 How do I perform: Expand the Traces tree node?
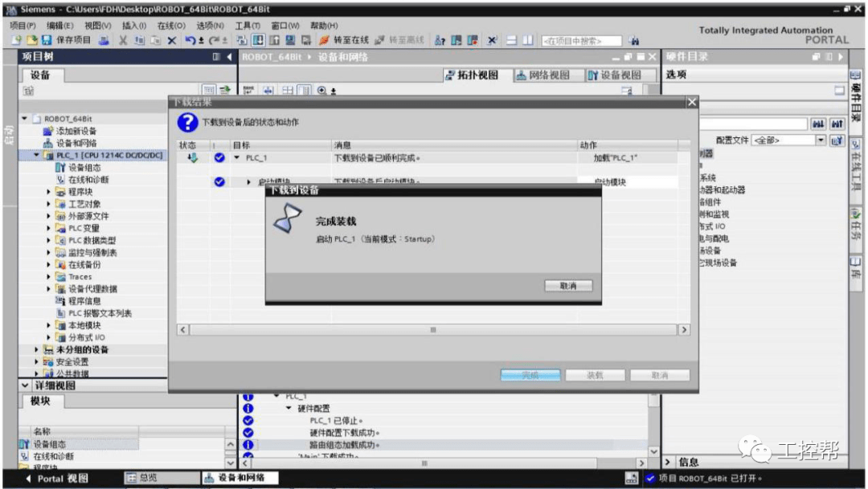[x=49, y=276]
